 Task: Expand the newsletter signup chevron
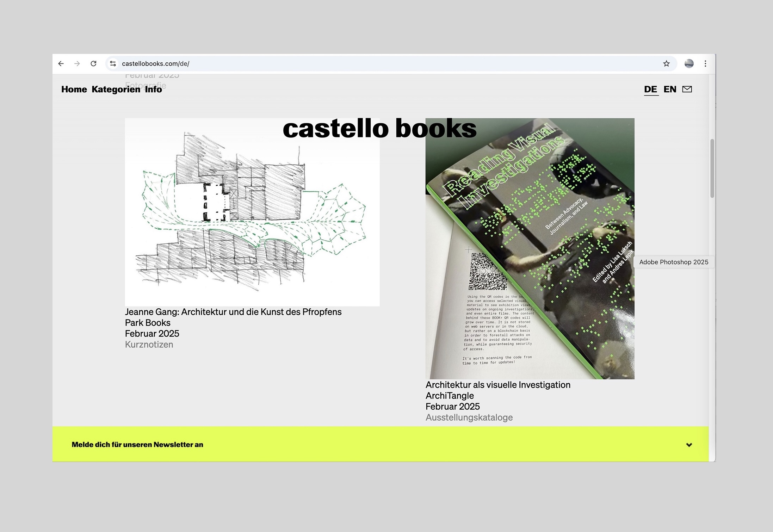pos(689,445)
